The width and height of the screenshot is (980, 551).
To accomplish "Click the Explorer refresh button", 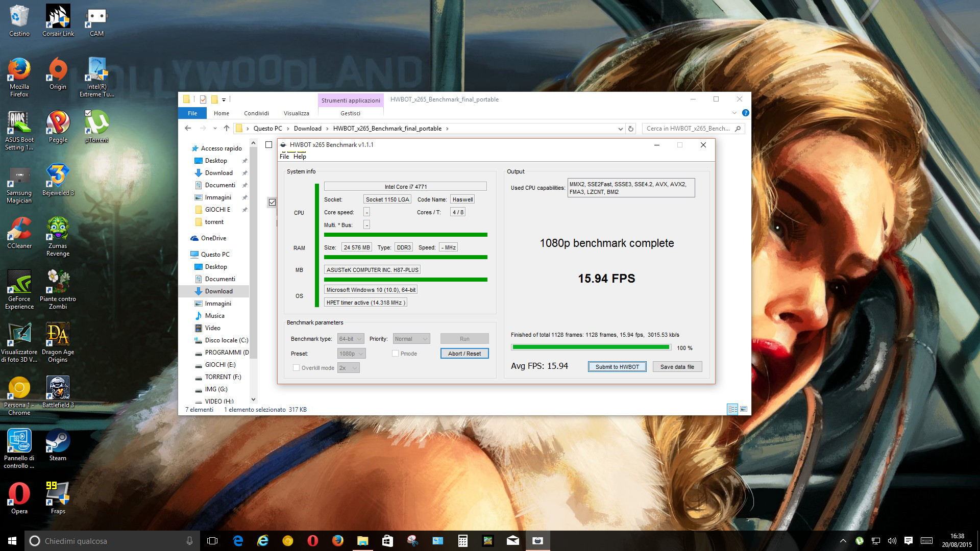I will (x=631, y=129).
